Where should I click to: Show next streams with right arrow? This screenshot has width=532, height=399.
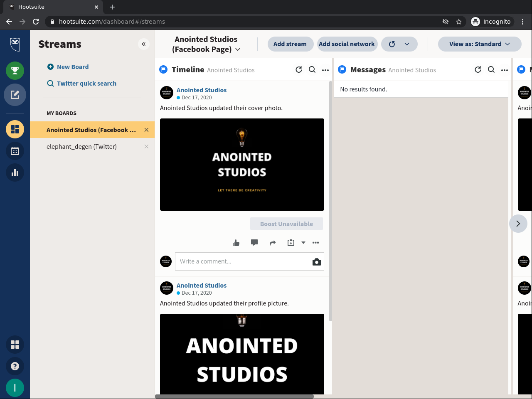[x=518, y=224]
